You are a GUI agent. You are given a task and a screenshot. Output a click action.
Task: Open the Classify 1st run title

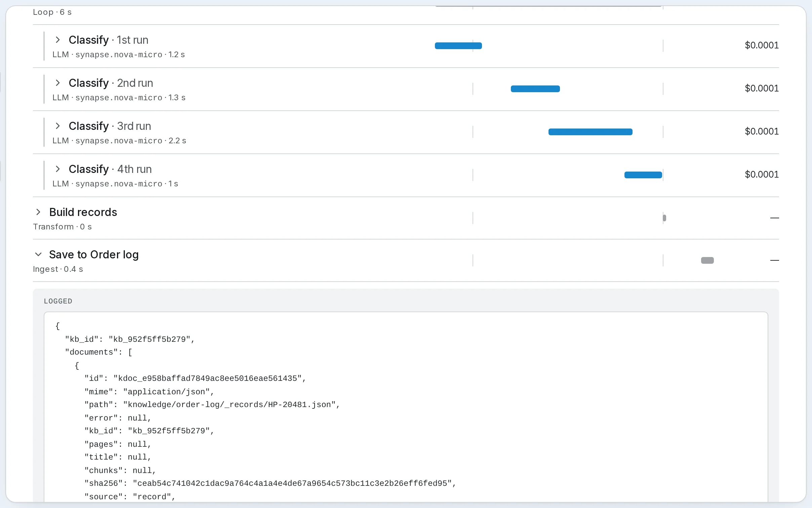(109, 40)
